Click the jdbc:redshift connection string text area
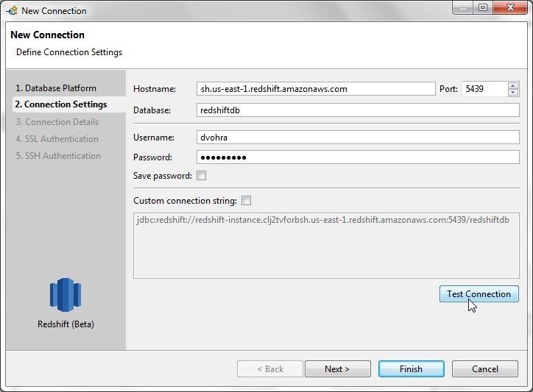 point(326,246)
